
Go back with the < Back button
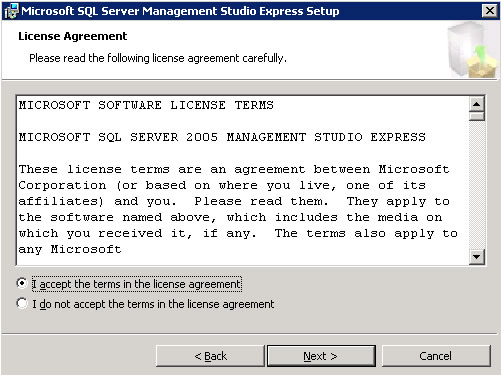click(210, 356)
